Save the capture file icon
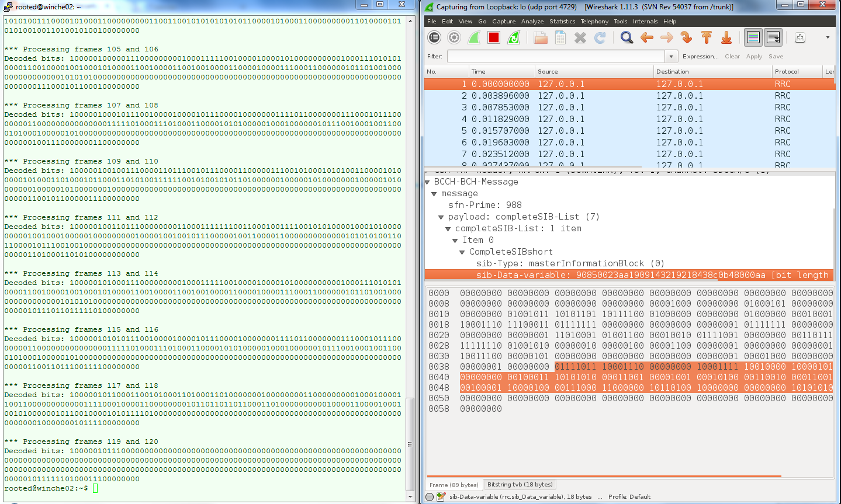Screen dimensions: 841x504 tap(560, 37)
